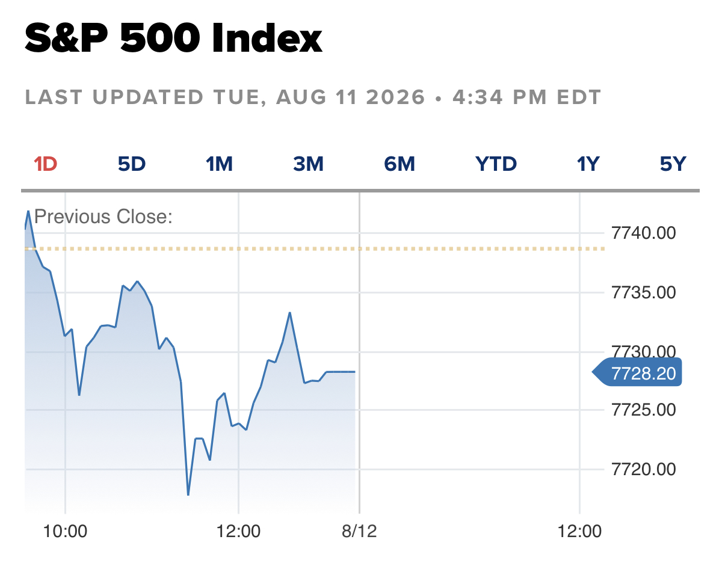Open the 1Y chart range
Image resolution: width=728 pixels, height=575 pixels.
tap(588, 164)
